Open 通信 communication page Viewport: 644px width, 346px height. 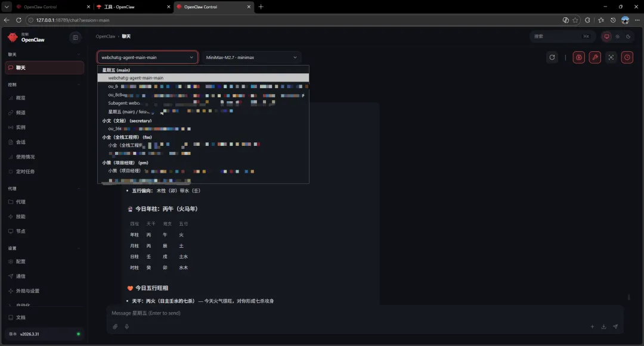pos(44,276)
